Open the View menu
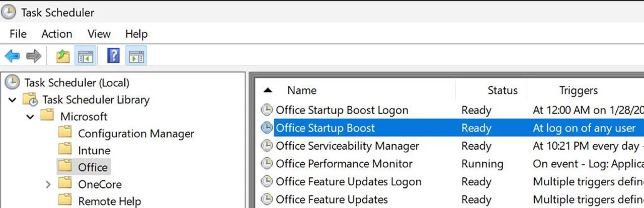 coord(99,34)
